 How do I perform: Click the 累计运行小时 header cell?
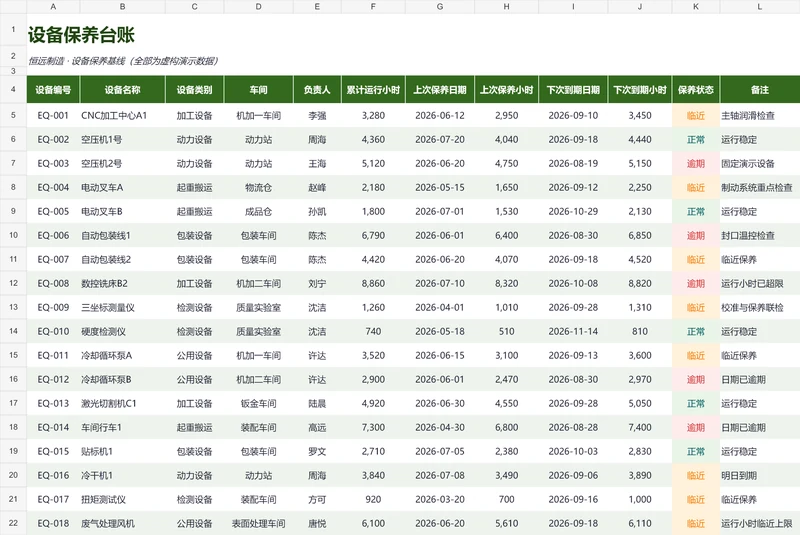373,90
